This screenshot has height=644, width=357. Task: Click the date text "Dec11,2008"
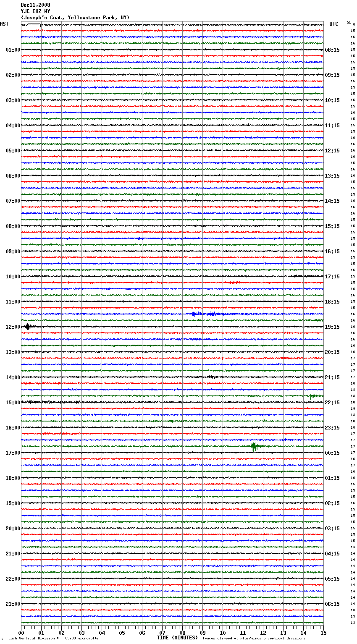coord(35,5)
